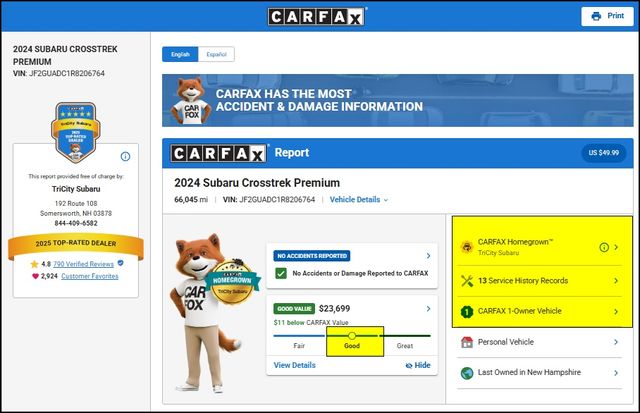The height and width of the screenshot is (413, 640).
Task: Hide the value card with Hide toggle
Action: 418,365
